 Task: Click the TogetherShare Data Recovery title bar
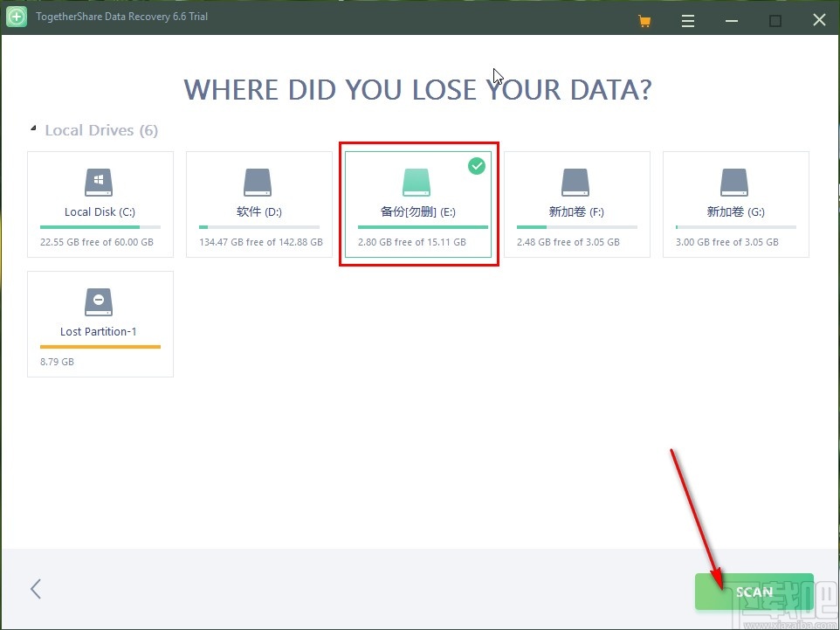pyautogui.click(x=122, y=17)
